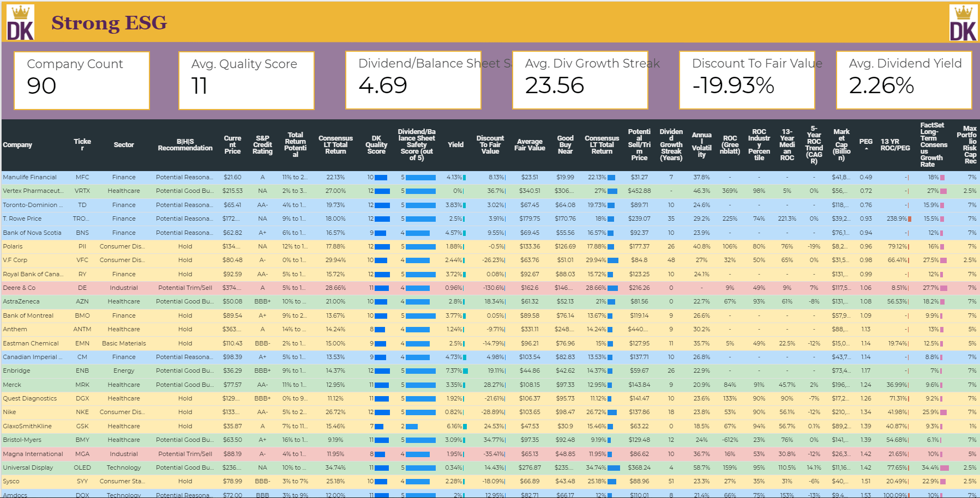
Task: Sort by DK Quality Score header
Action: pos(376,145)
